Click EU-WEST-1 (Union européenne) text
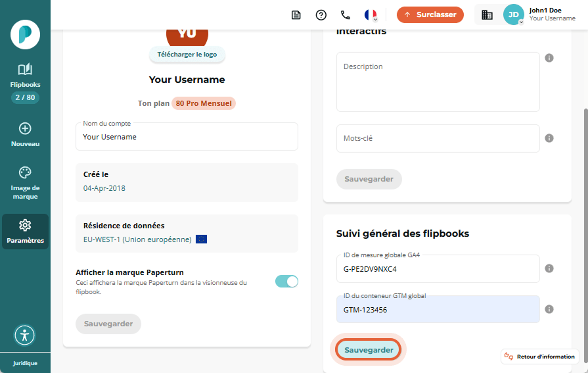Image resolution: width=588 pixels, height=373 pixels. coord(137,239)
